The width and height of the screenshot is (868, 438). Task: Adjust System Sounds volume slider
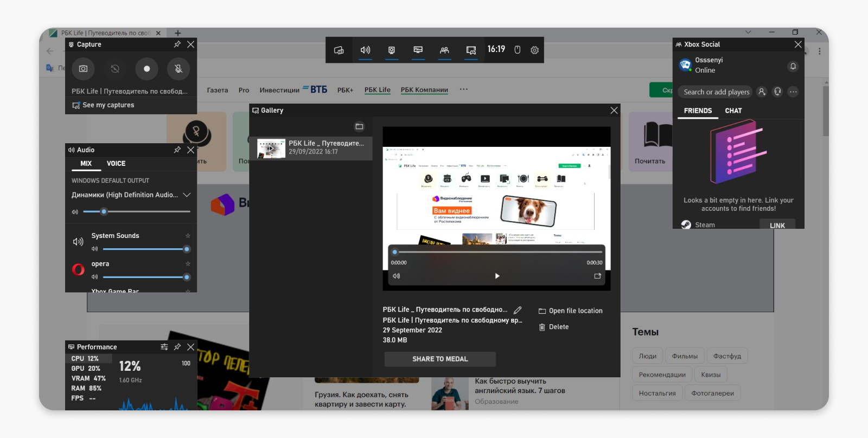point(146,249)
